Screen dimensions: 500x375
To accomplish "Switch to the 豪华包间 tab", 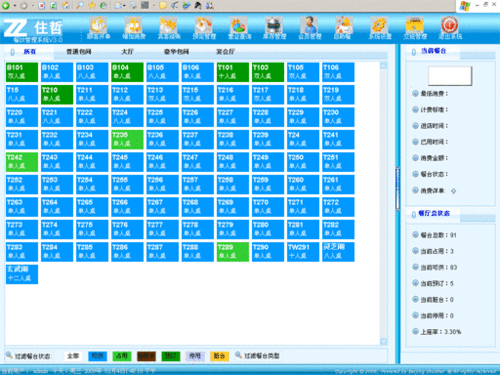I will 176,52.
